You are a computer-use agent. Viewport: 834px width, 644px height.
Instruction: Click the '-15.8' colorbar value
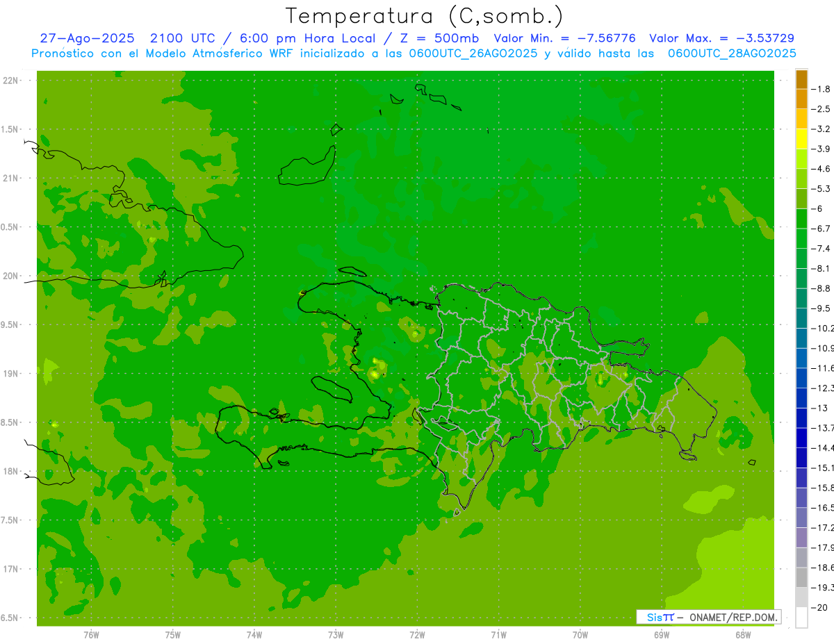(822, 488)
